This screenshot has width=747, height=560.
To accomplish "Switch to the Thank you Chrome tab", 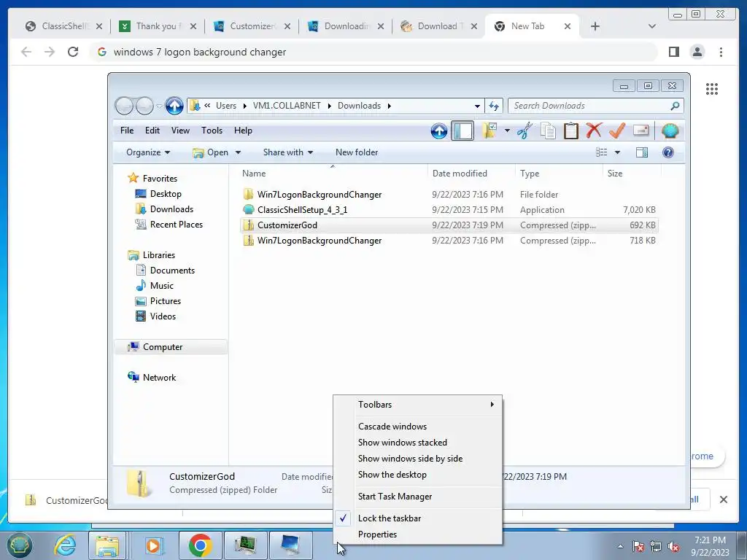I will [x=158, y=26].
